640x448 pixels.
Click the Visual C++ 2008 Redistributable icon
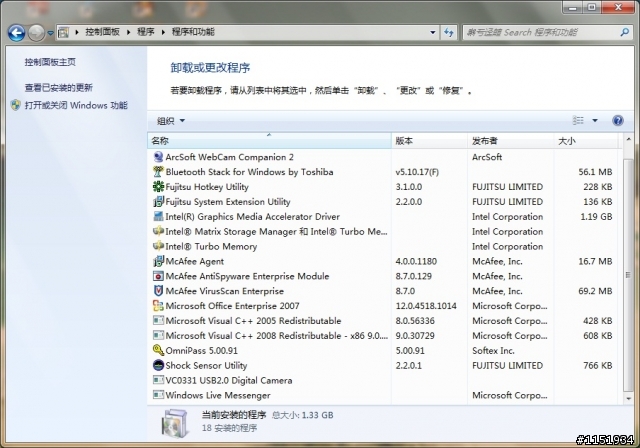158,335
